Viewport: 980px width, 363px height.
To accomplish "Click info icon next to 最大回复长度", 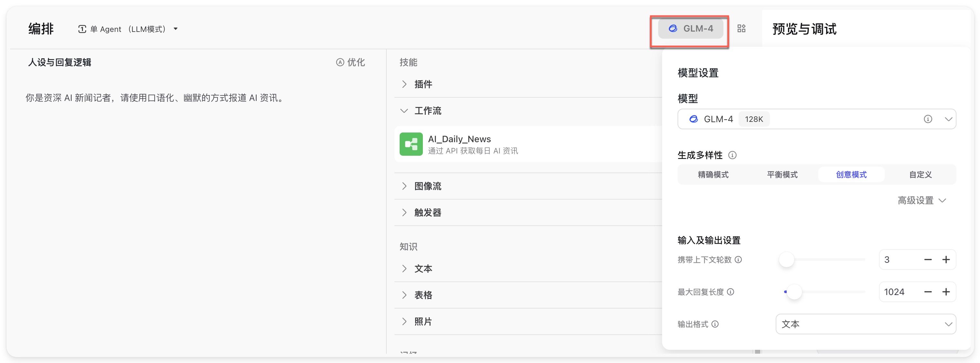I will point(731,292).
